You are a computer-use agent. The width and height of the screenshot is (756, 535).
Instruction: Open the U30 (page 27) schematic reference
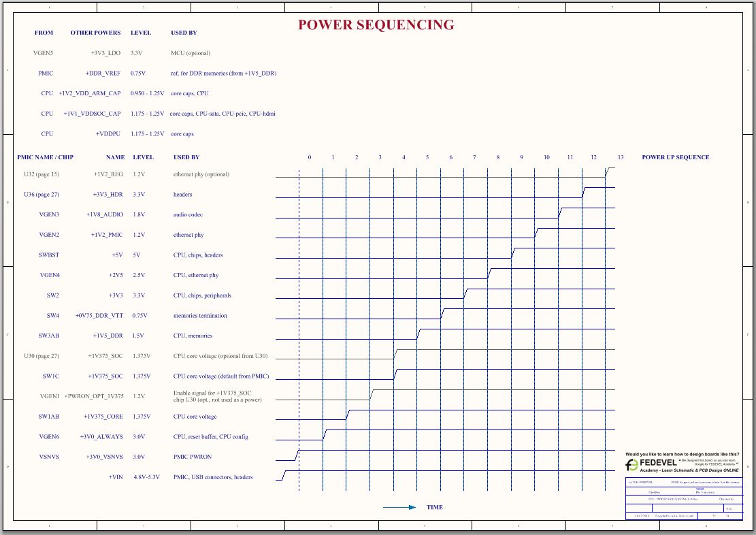click(x=42, y=355)
